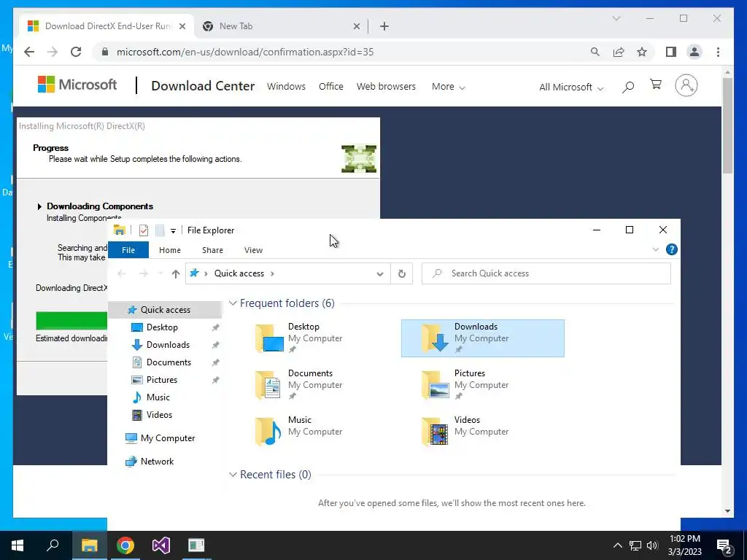The height and width of the screenshot is (560, 747).
Task: Go up one folder in File Explorer
Action: [x=175, y=273]
